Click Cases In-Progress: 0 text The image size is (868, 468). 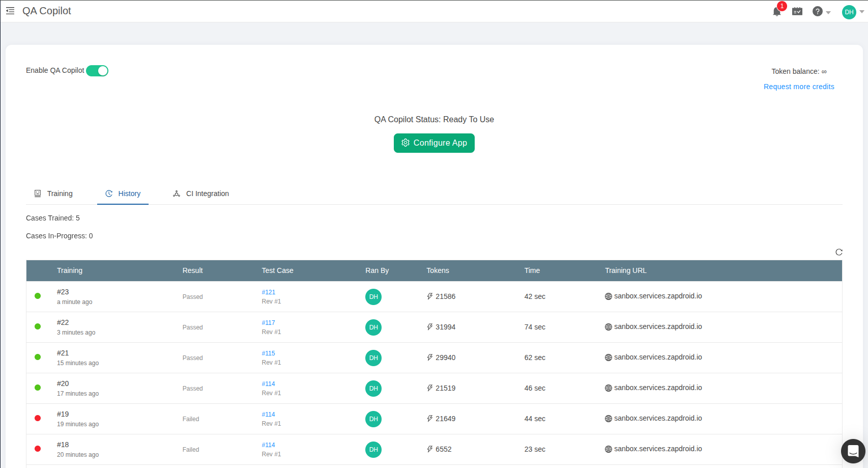click(60, 236)
